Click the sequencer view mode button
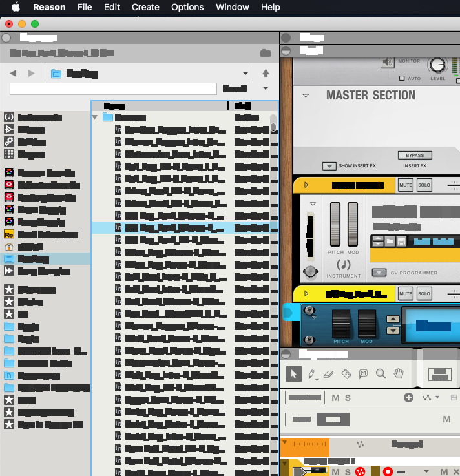 point(440,375)
